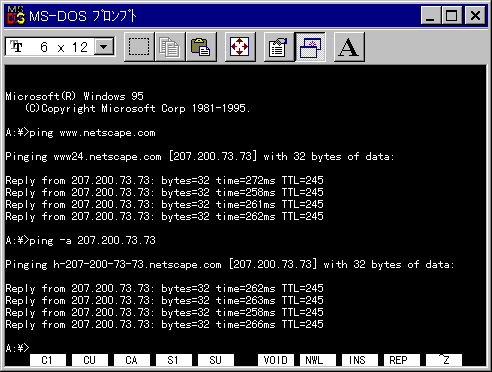Click the SU function key label
Viewport: 492px width, 372px height.
(215, 360)
